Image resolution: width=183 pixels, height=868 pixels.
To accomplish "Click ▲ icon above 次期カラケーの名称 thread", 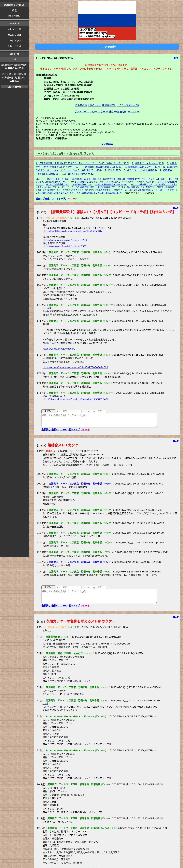I will point(176,617).
